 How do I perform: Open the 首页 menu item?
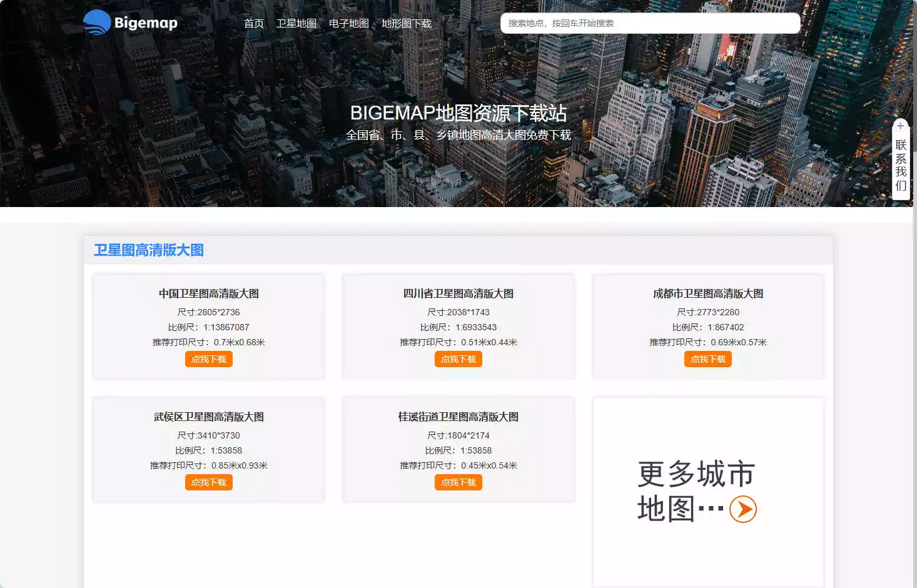point(254,23)
